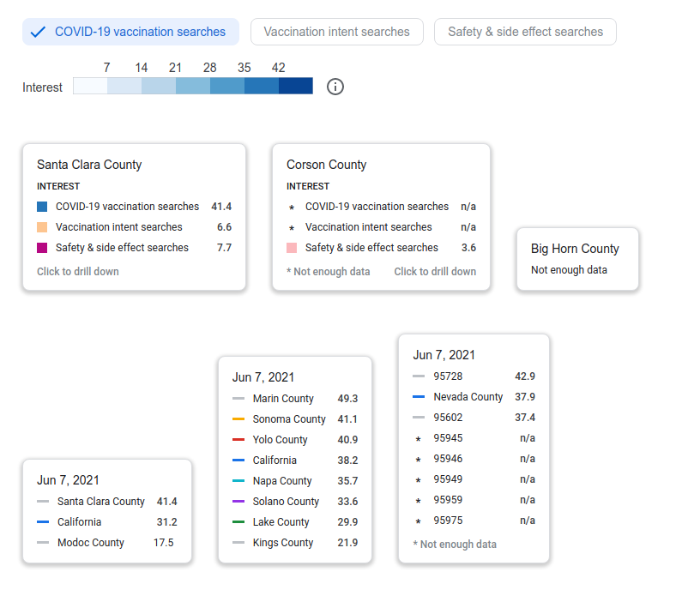
Task: Click the darkest blue segment of Interest scale
Action: 296,86
